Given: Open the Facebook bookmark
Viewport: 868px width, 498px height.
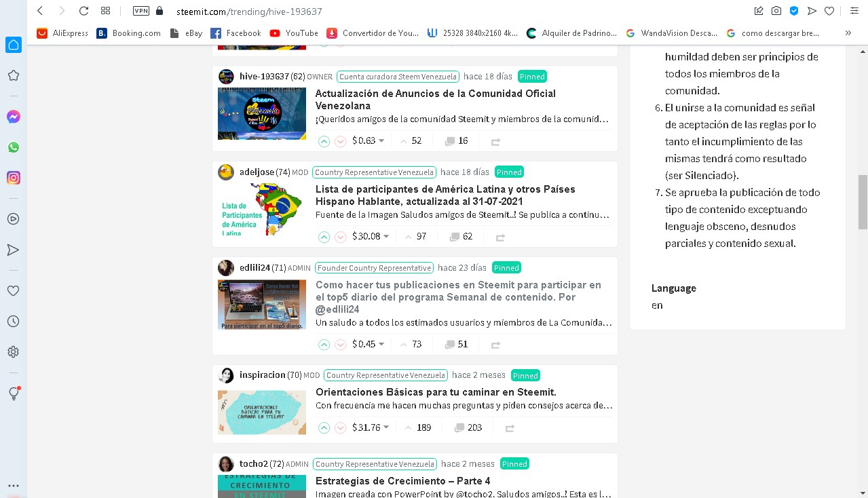Looking at the screenshot, I should click(236, 33).
